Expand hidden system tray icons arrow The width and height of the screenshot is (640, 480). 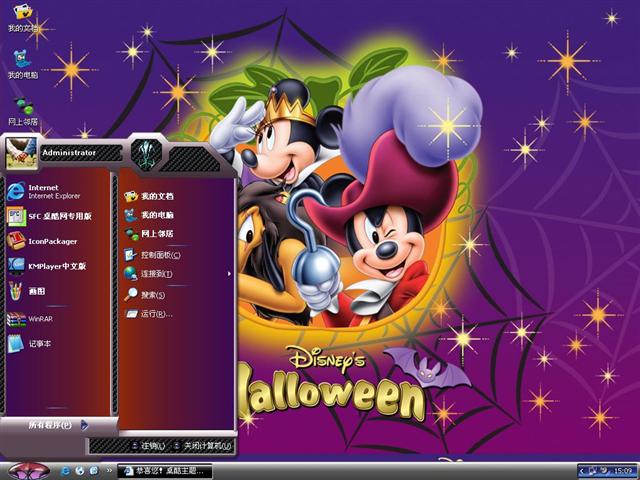pos(582,471)
